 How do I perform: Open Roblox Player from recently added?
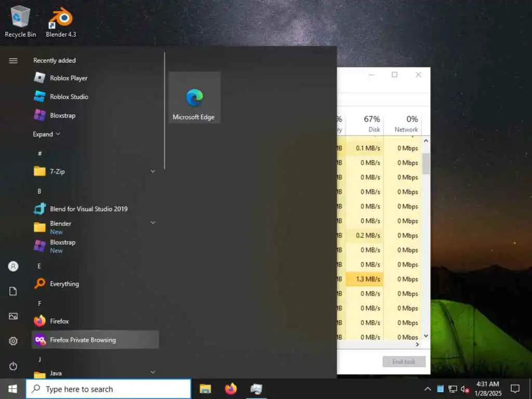[95, 78]
